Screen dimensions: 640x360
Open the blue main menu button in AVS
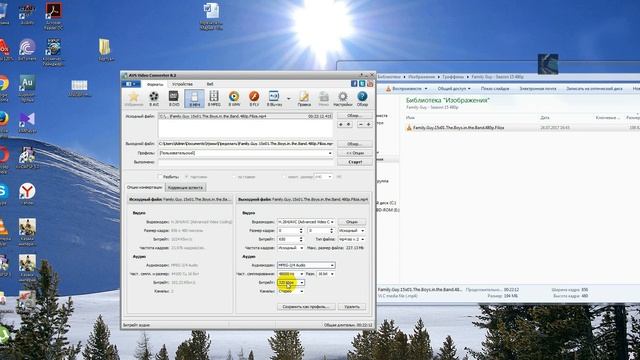click(x=131, y=84)
